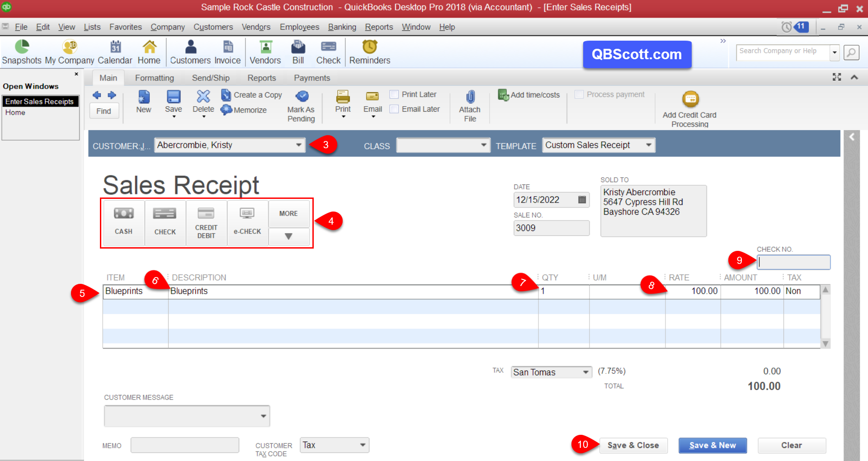Screen dimensions: 868x461
Task: Enable the Email Later checkbox
Action: coord(394,109)
